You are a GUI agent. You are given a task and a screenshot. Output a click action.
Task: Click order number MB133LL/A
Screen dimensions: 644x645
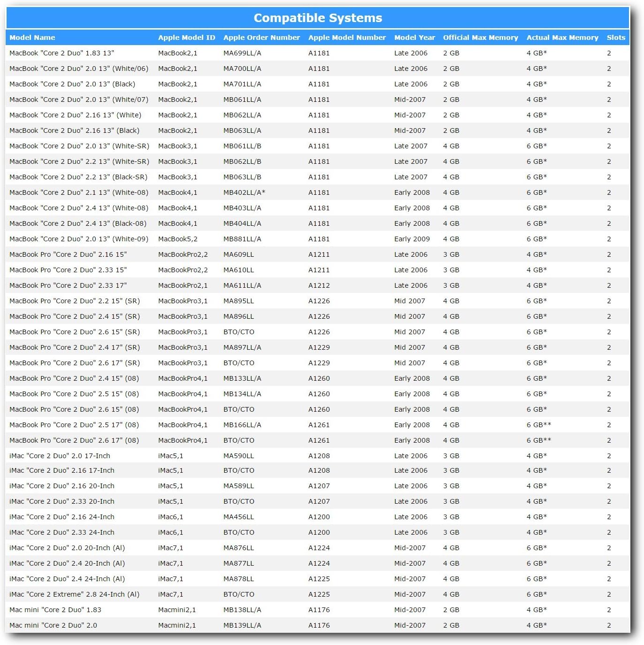(242, 378)
